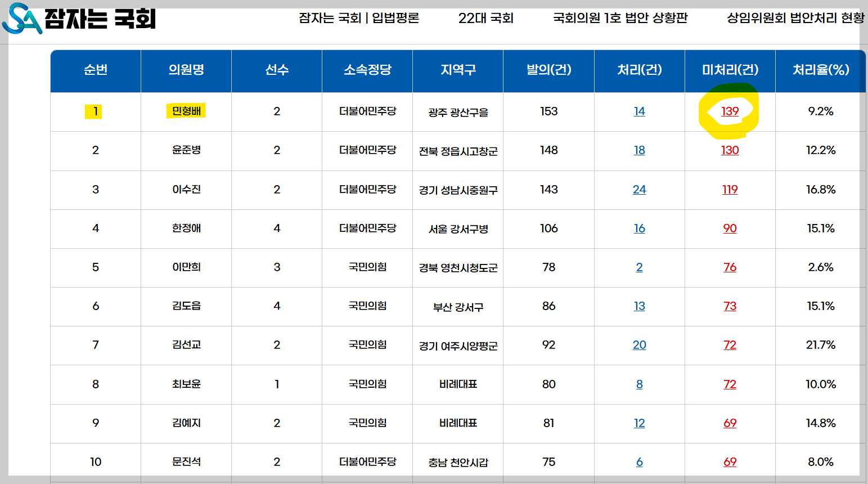This screenshot has height=484, width=868.
Task: Select the highlighted name 민형배
Action: [x=186, y=111]
